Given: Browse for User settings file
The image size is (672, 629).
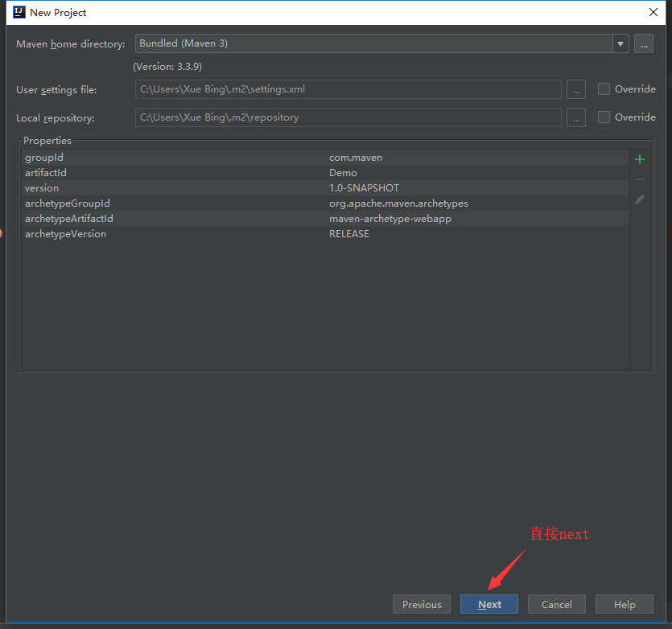Looking at the screenshot, I should tap(576, 89).
